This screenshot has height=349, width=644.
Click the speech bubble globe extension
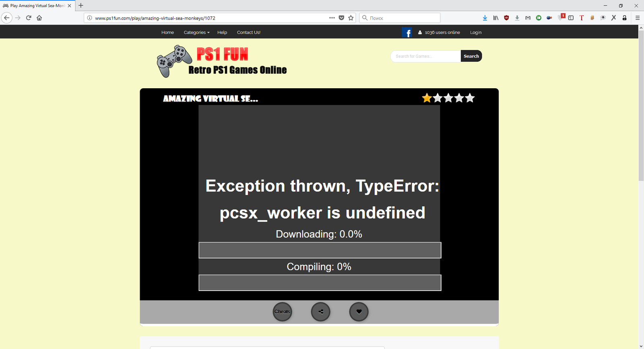[x=603, y=18]
